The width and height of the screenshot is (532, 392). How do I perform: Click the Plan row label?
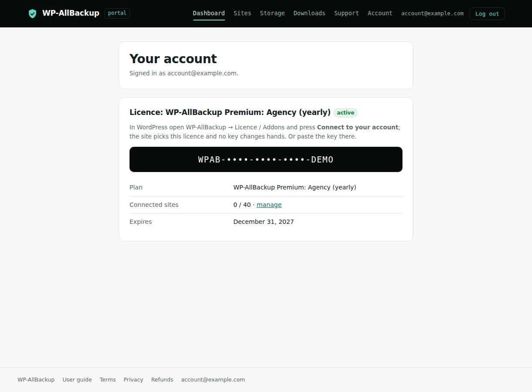click(136, 187)
